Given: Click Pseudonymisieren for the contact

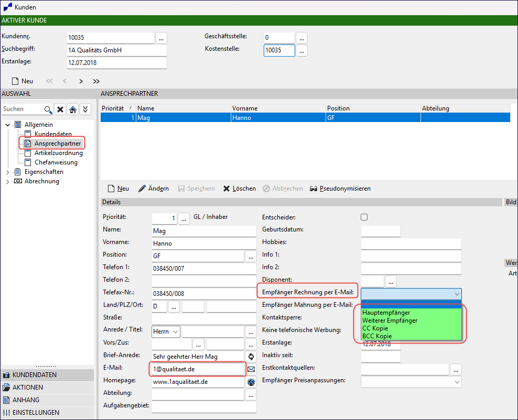Looking at the screenshot, I should [x=340, y=189].
